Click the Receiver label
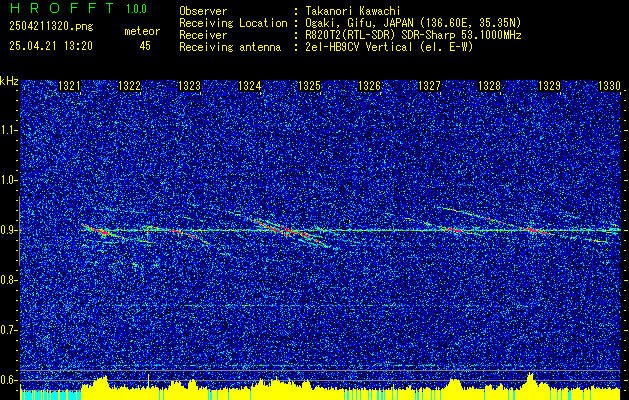The height and width of the screenshot is (400, 629). coord(203,35)
